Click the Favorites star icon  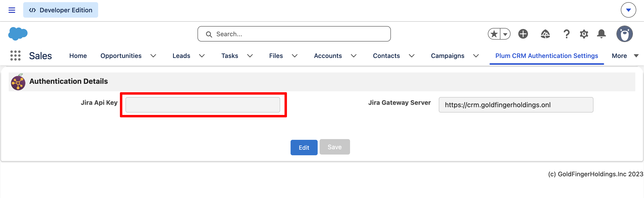494,34
